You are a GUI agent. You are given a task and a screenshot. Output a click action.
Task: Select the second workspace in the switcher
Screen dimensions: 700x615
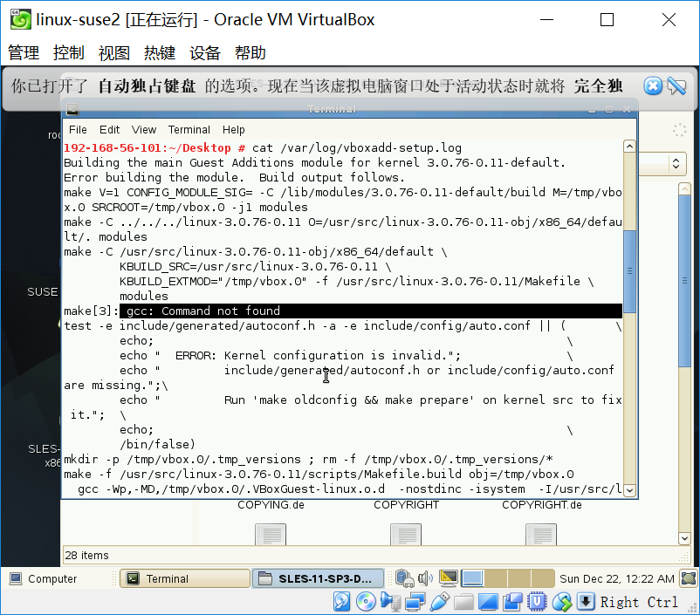point(496,578)
